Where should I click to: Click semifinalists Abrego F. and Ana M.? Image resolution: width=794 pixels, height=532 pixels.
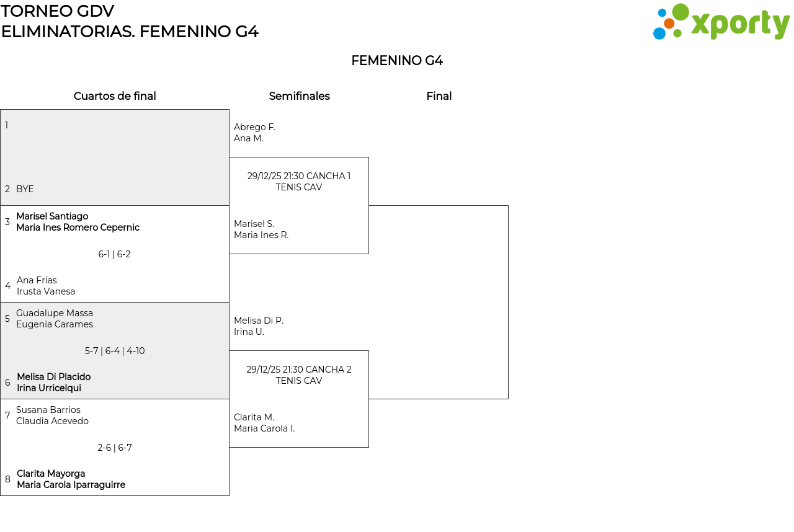coord(254,133)
